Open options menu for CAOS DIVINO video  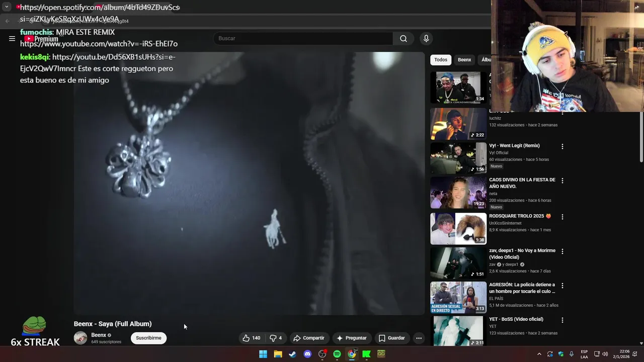click(562, 180)
